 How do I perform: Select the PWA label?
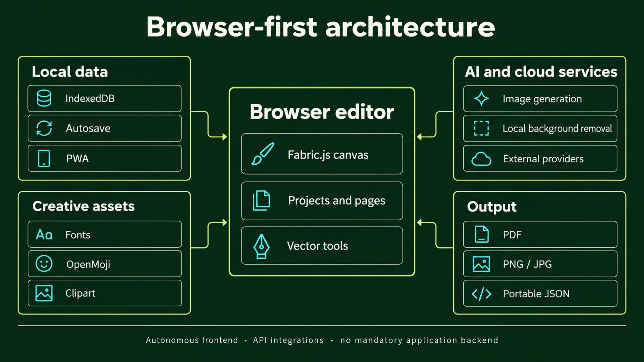77,158
